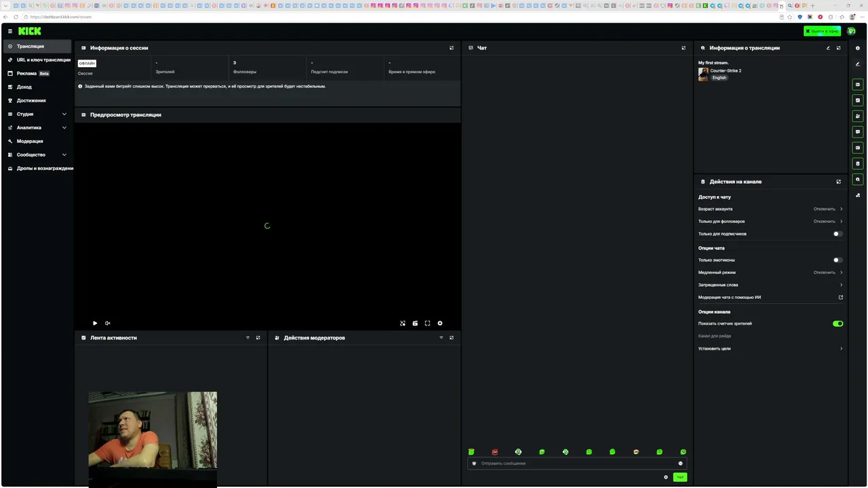Open Установить цели option
This screenshot has width=868, height=488.
click(770, 348)
